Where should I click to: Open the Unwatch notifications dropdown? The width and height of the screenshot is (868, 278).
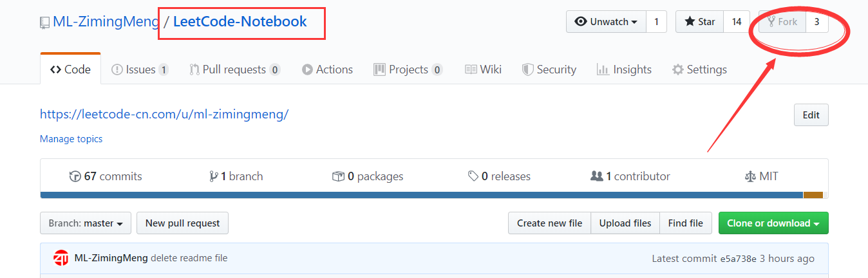605,22
